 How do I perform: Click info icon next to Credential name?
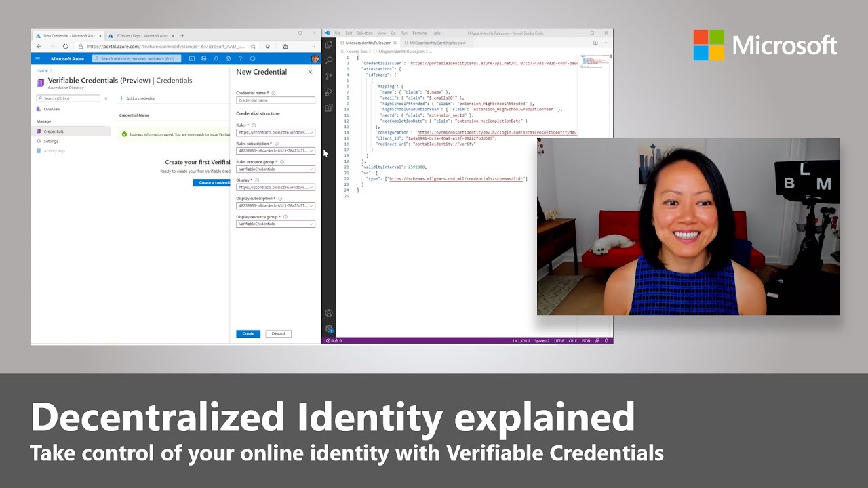coord(274,93)
